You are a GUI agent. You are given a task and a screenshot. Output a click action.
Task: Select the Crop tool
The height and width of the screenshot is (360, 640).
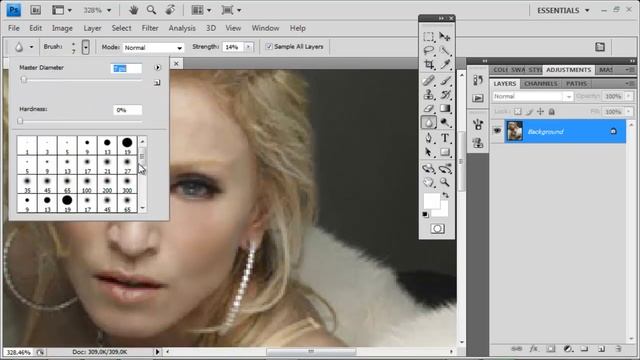click(428, 64)
